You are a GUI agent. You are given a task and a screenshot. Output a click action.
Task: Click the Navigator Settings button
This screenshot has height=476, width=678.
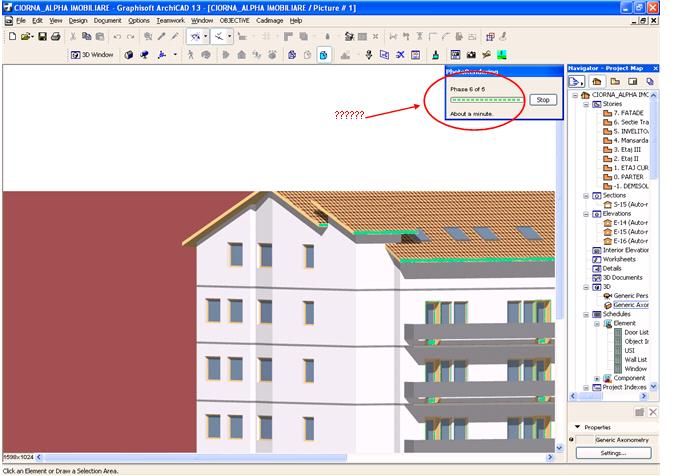(613, 453)
